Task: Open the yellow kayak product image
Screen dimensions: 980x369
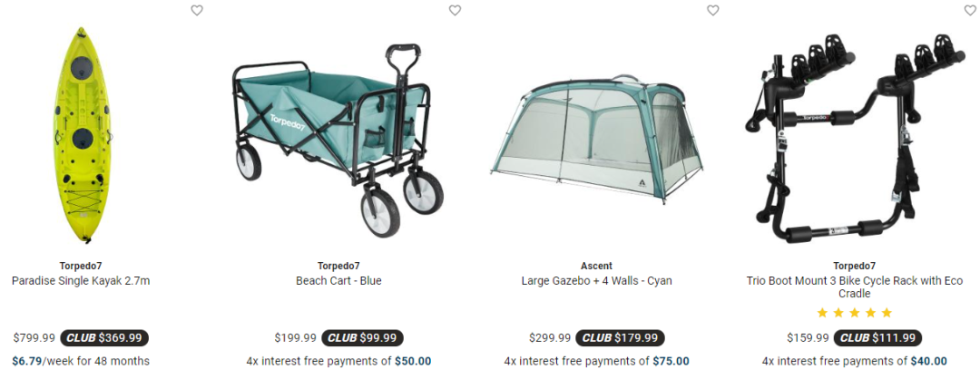Action: (x=82, y=135)
